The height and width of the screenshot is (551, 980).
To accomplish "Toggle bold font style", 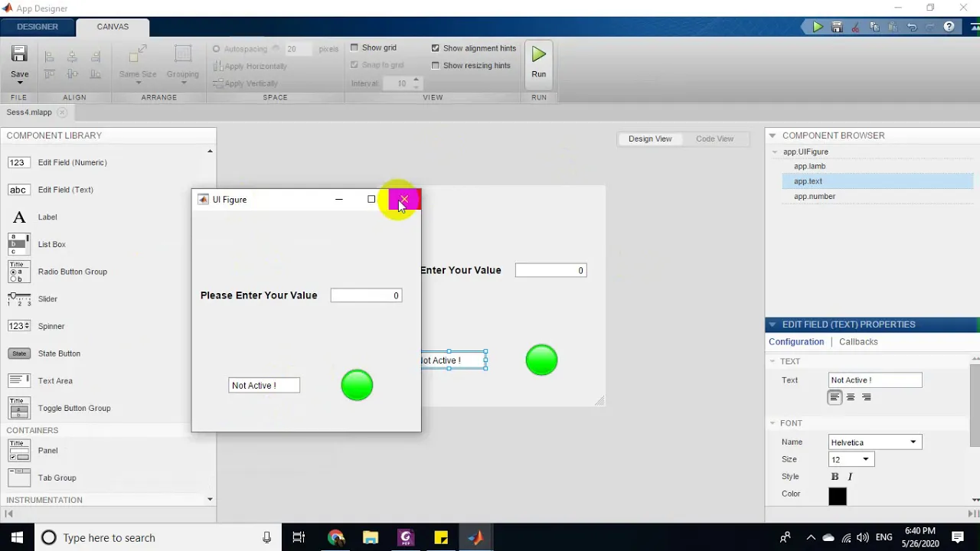I will (x=835, y=477).
